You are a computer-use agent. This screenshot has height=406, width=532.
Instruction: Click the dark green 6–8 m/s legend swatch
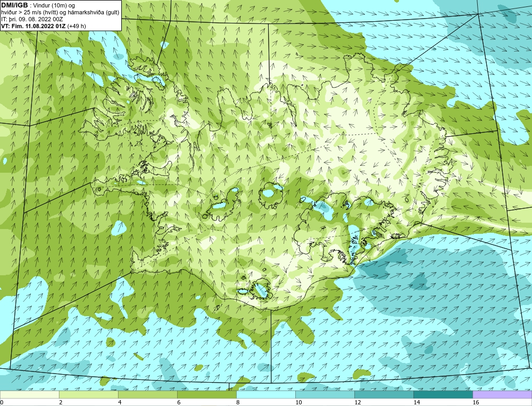pos(206,394)
